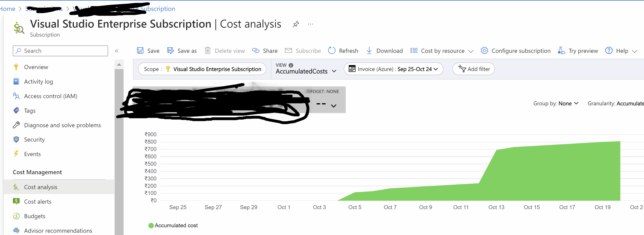Click the Try preview flask icon
Viewport: 644px width, 235px height.
pos(561,51)
